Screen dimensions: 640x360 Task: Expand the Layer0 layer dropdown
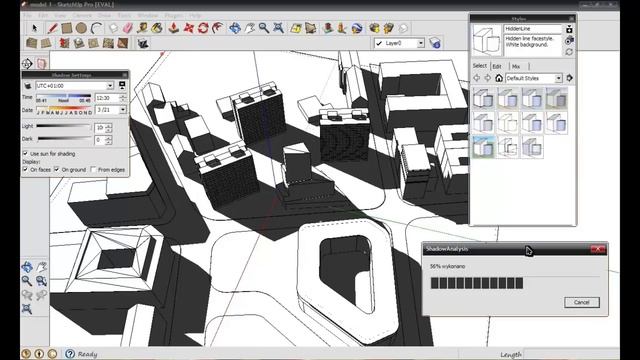(x=420, y=43)
